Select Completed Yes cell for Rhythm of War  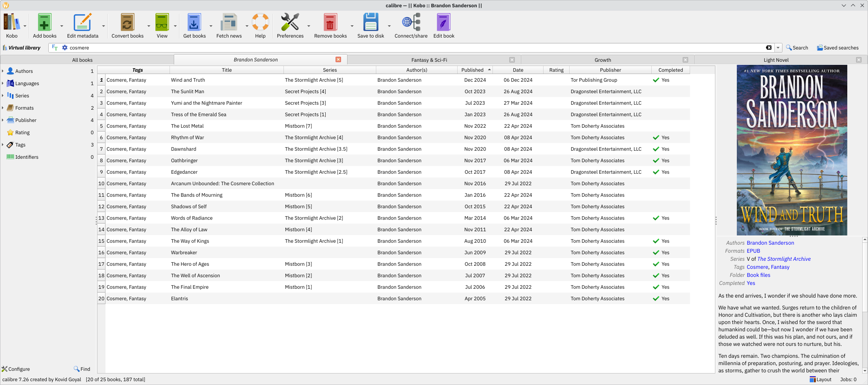coord(670,137)
